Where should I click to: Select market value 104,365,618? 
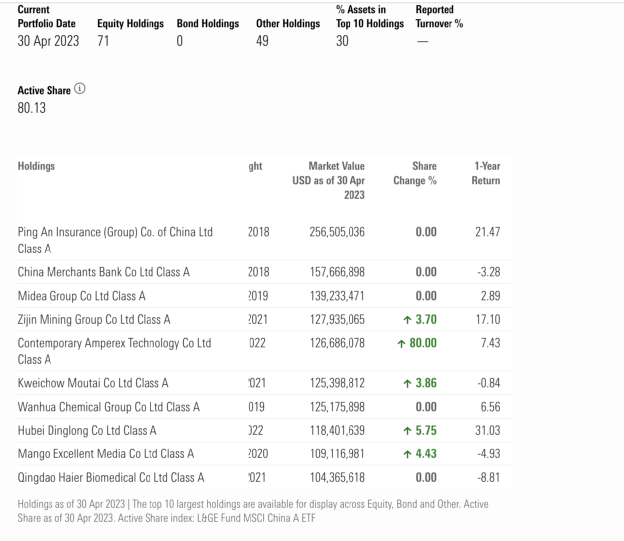[x=337, y=477]
